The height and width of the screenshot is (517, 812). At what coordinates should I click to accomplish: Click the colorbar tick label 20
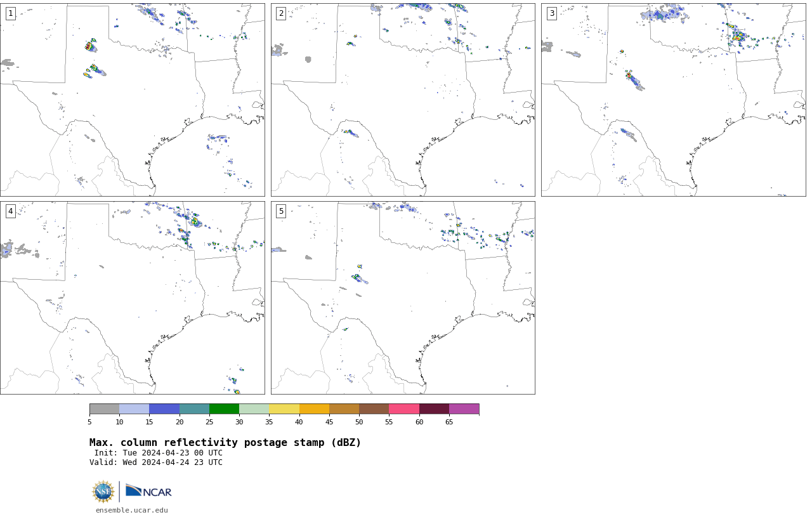pos(180,422)
